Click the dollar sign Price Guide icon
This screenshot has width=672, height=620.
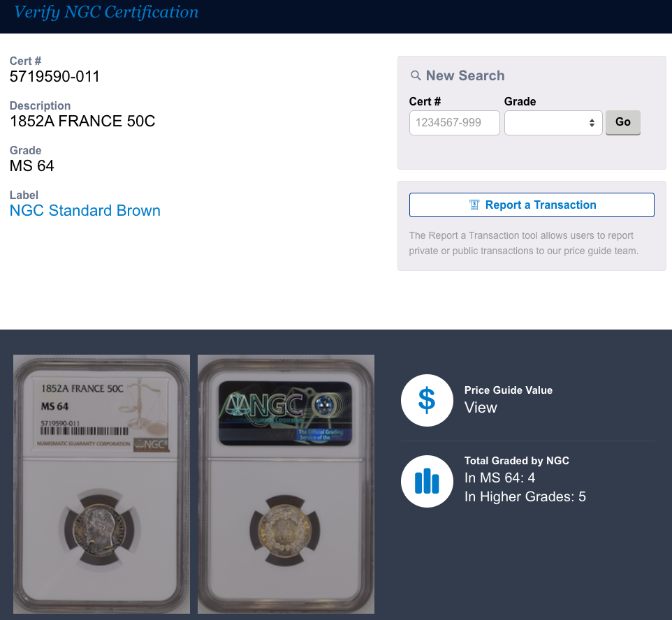click(427, 400)
